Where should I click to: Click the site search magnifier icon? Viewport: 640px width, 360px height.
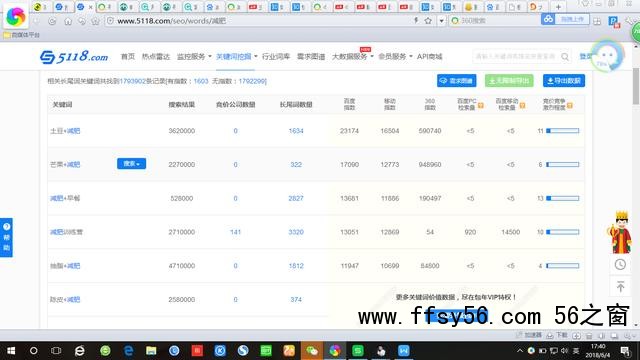click(565, 57)
